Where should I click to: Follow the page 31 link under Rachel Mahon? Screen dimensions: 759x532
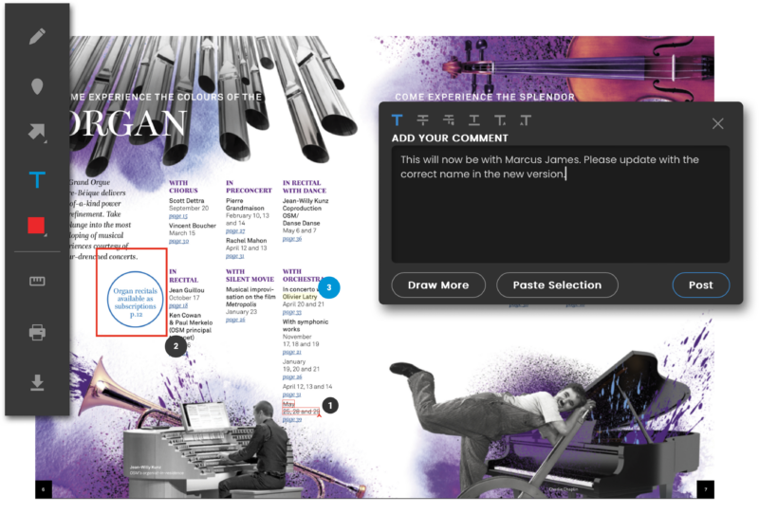tap(234, 256)
